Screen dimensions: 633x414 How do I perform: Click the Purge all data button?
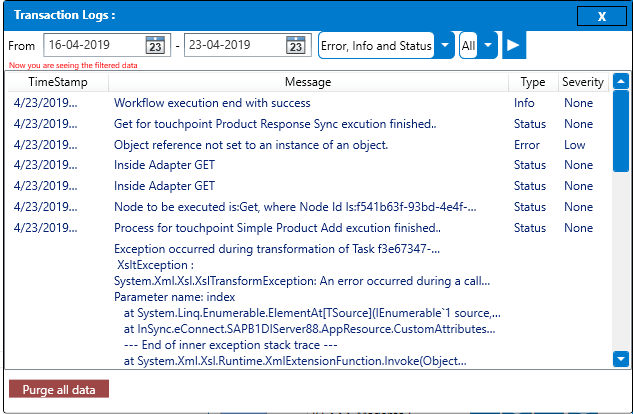coord(59,389)
